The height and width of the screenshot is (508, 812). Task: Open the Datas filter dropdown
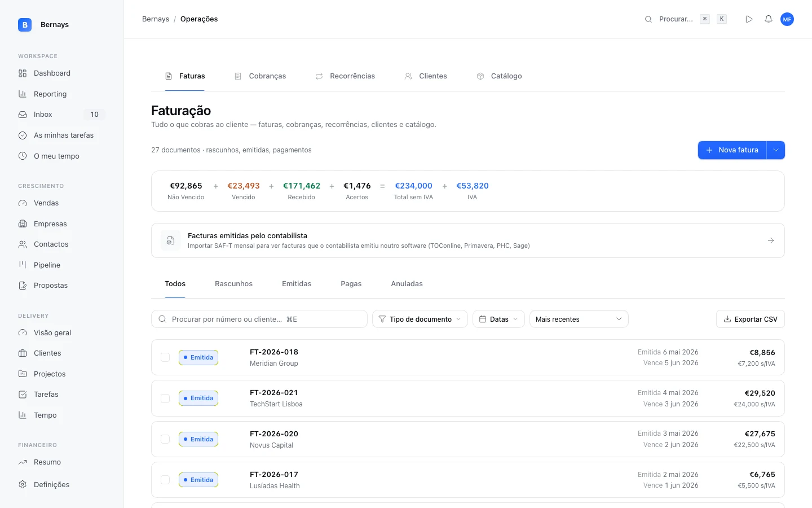[x=498, y=319]
